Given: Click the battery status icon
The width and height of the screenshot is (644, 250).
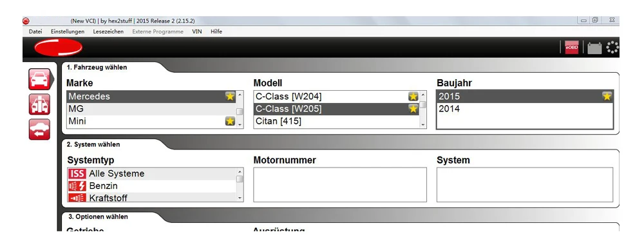Looking at the screenshot, I should click(x=594, y=48).
